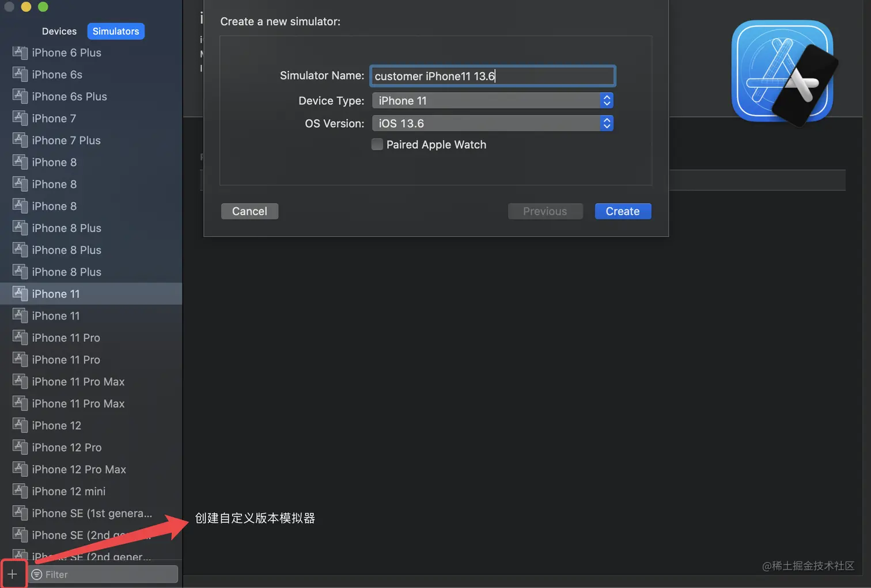Focus the Simulator Name text field
The image size is (871, 588).
coord(493,76)
